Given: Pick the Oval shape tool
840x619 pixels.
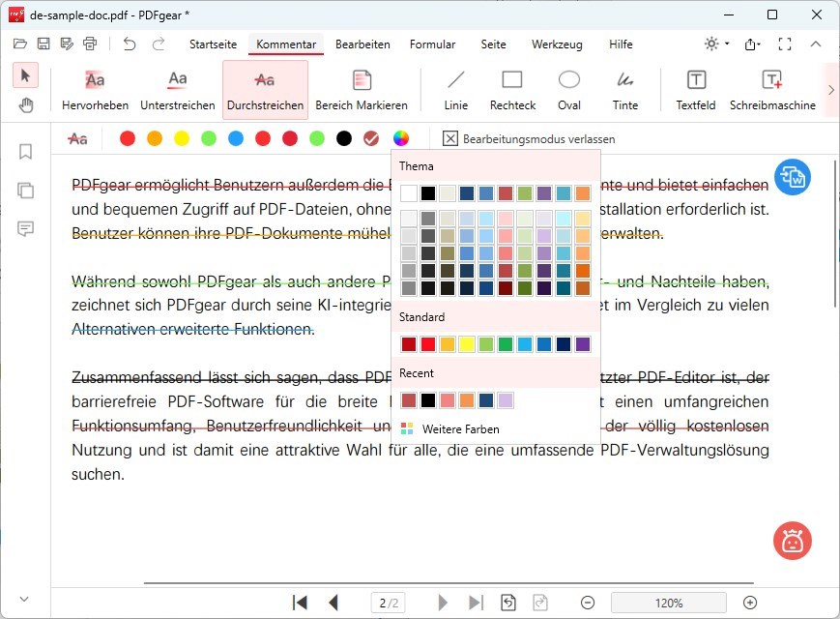Looking at the screenshot, I should tap(569, 90).
